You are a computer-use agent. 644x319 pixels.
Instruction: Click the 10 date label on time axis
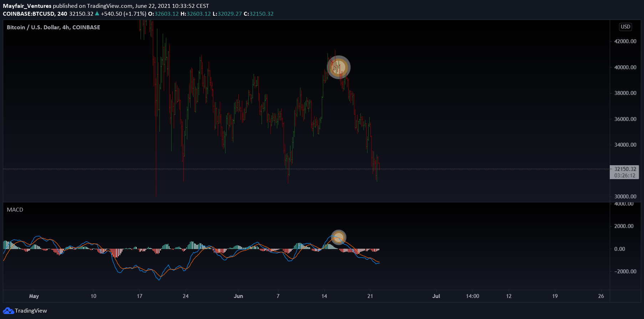tap(93, 296)
